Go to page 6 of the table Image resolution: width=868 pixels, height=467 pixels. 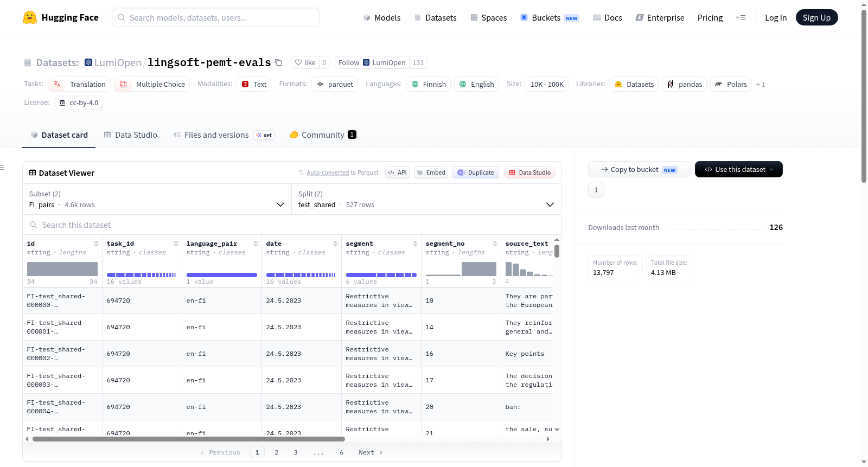(342, 452)
